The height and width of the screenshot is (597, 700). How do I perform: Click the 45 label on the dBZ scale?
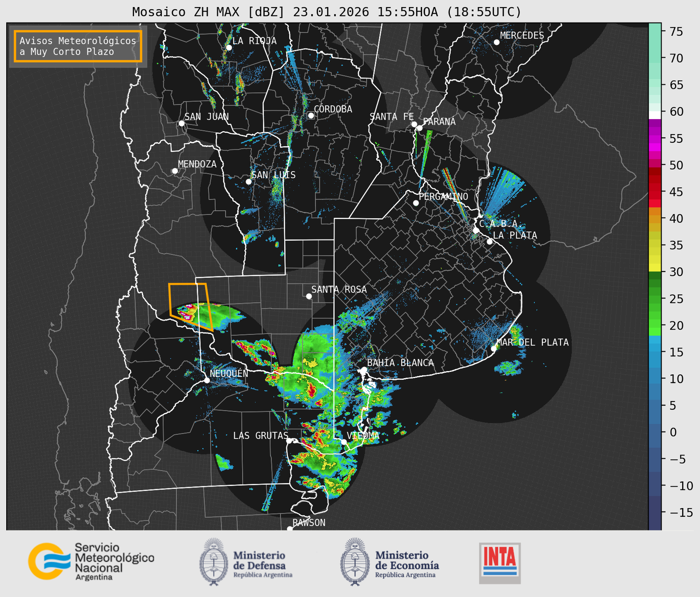676,192
